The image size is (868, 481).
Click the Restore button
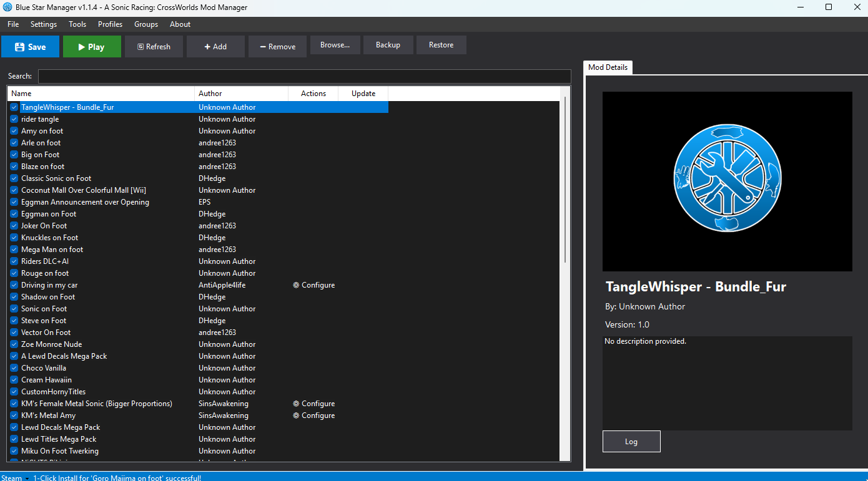441,45
